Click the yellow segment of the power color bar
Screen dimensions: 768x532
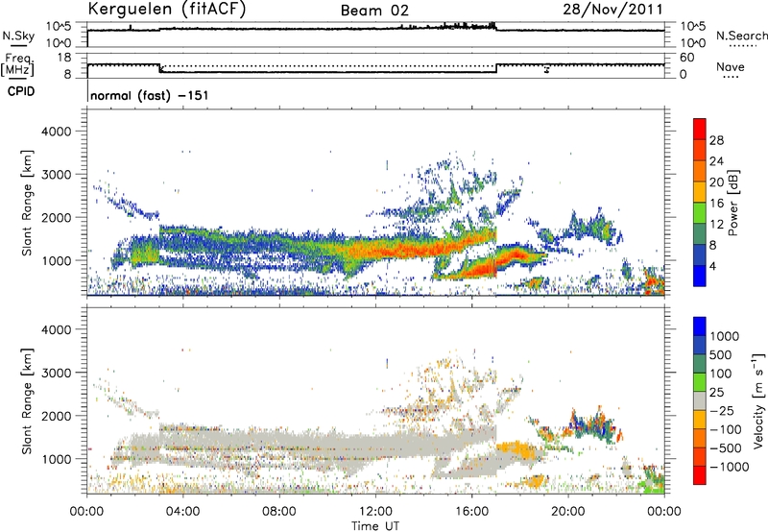700,192
